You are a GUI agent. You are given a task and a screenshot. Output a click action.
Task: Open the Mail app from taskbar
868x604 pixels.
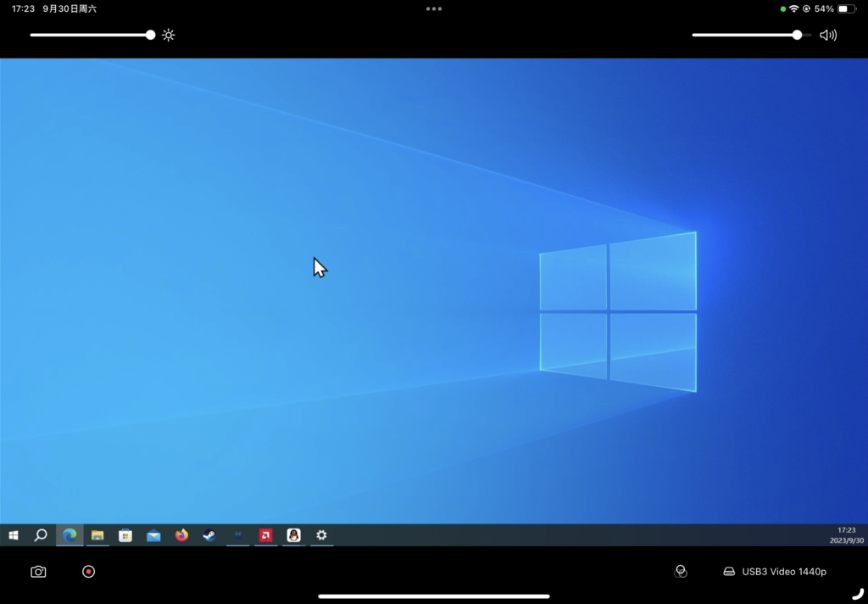(153, 535)
